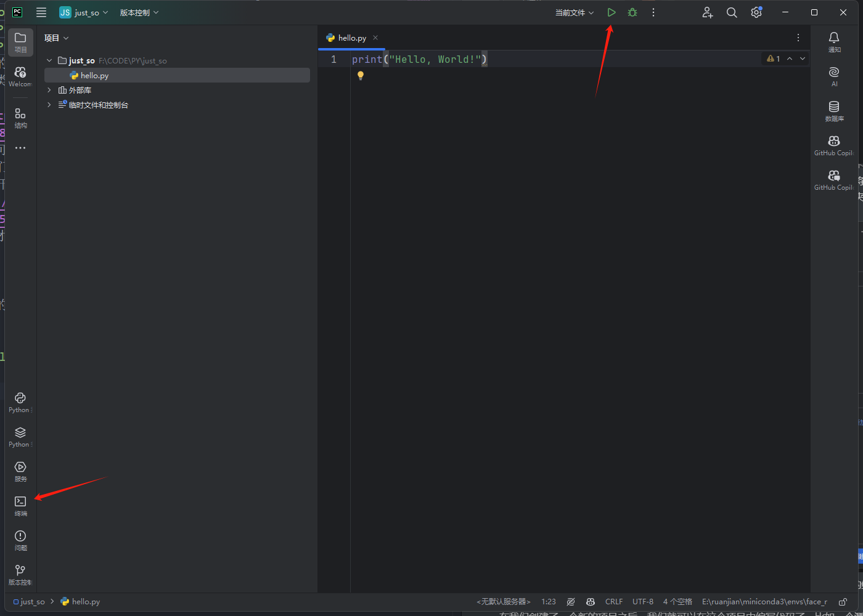Open the Services (服务) tool window
The width and height of the screenshot is (863, 616).
(x=20, y=471)
